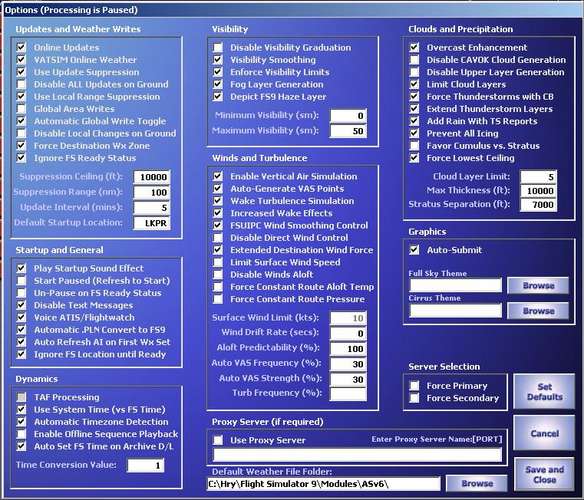Edit the Maximum Visibility field
584x500 pixels.
pos(348,131)
